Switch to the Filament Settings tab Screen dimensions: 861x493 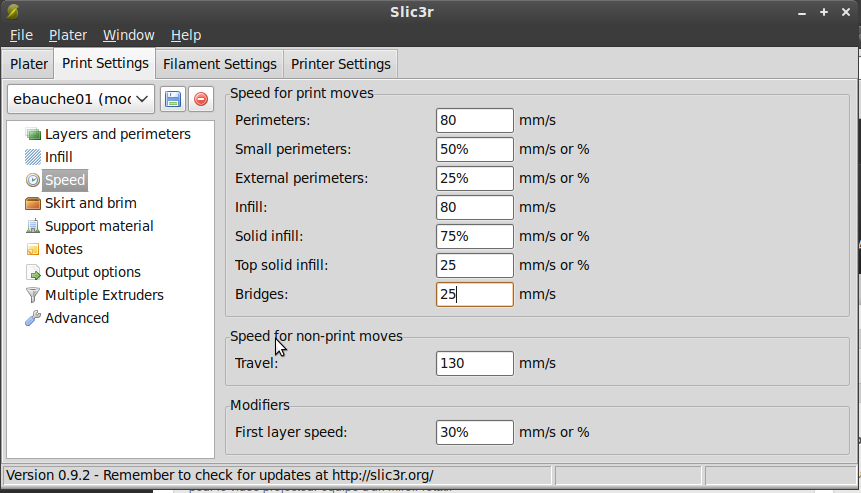[219, 64]
